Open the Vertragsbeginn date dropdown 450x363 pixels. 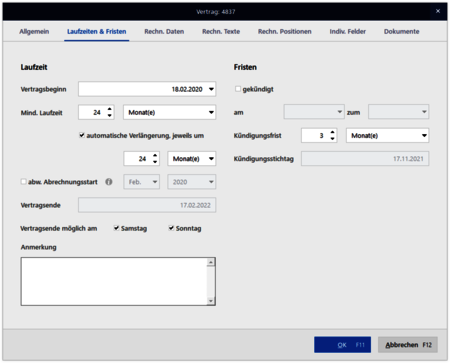click(211, 89)
